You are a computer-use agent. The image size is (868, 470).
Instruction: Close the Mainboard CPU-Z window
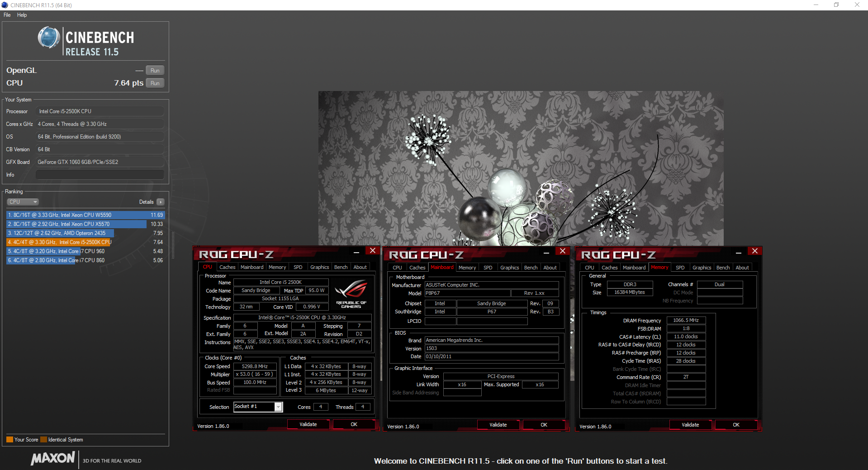click(562, 251)
